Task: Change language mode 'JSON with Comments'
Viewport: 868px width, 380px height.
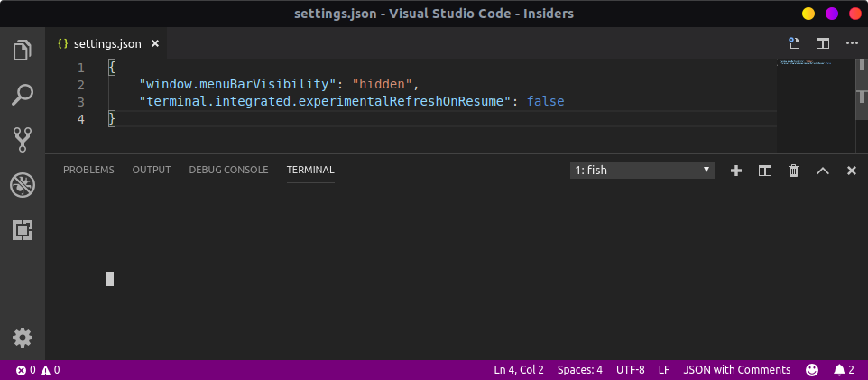Action: [x=737, y=370]
